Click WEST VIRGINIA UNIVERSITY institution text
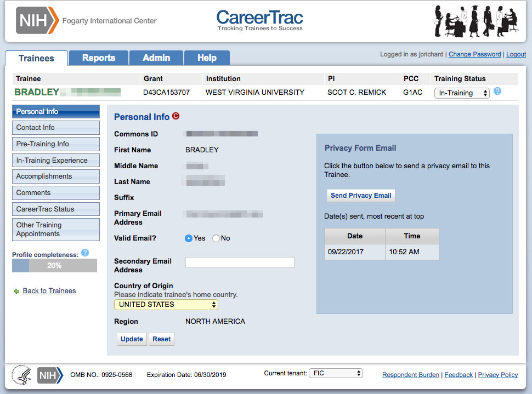The image size is (532, 394). click(255, 92)
